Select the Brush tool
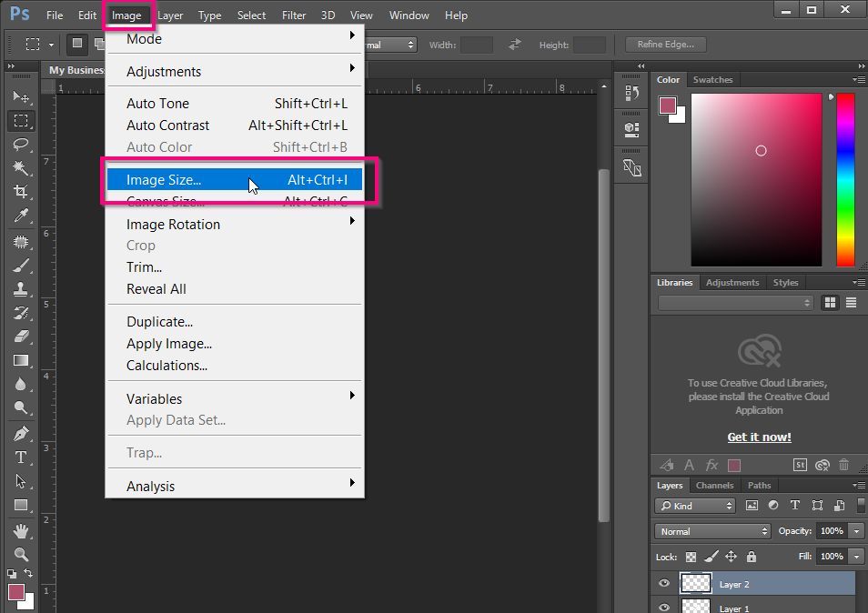This screenshot has width=868, height=613. point(22,263)
